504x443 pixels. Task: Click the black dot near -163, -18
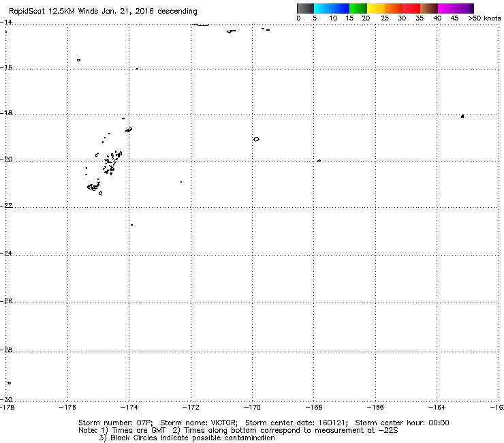point(462,117)
